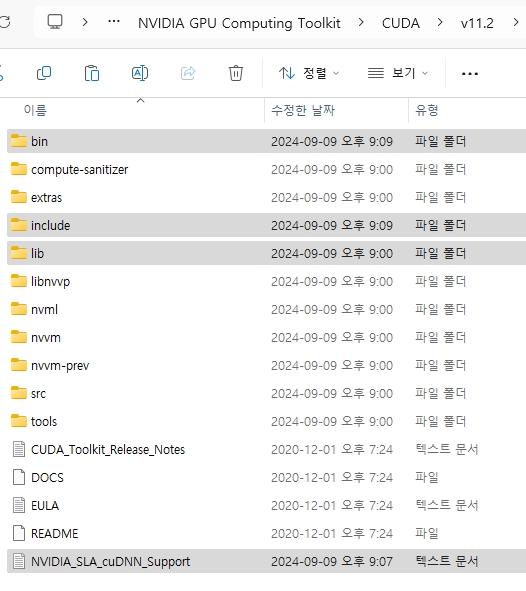This screenshot has height=591, width=526.
Task: Click the extras folder icon
Action: click(x=19, y=197)
